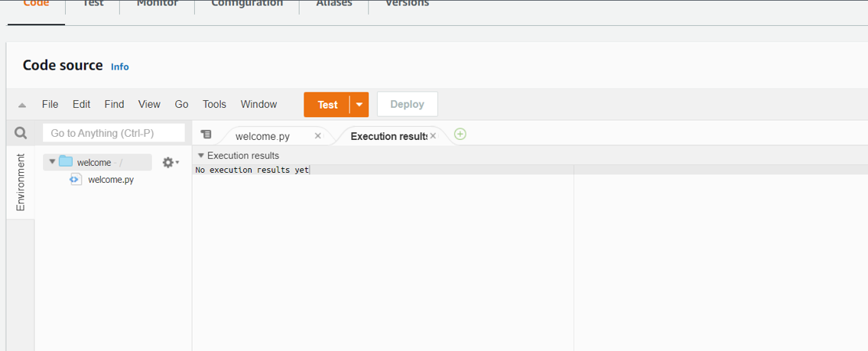The image size is (868, 351).
Task: Click the Go to Anything search field
Action: pos(113,133)
